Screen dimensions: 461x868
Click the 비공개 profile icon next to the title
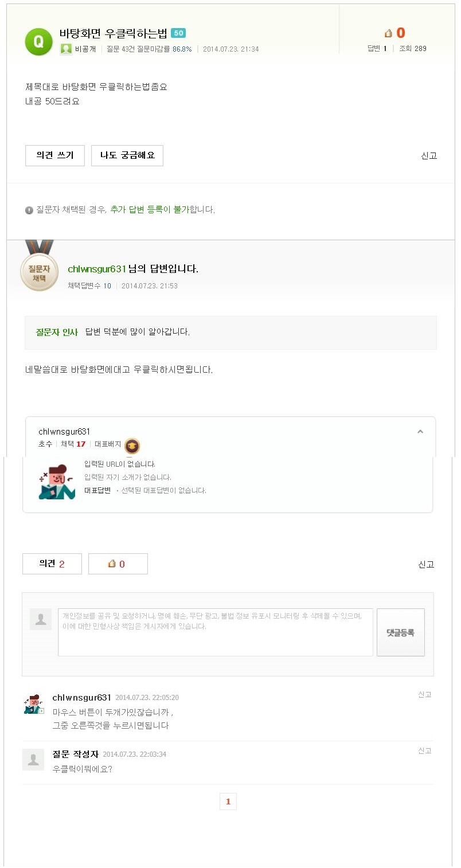[65, 49]
